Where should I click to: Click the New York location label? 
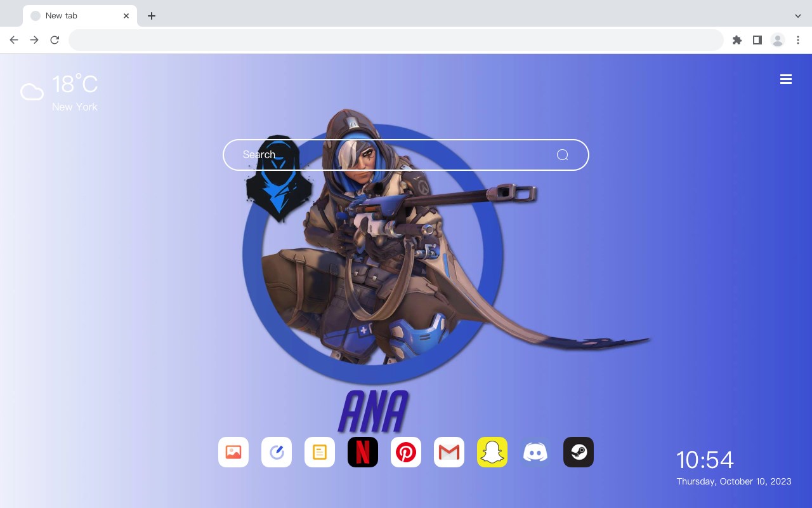click(x=75, y=107)
